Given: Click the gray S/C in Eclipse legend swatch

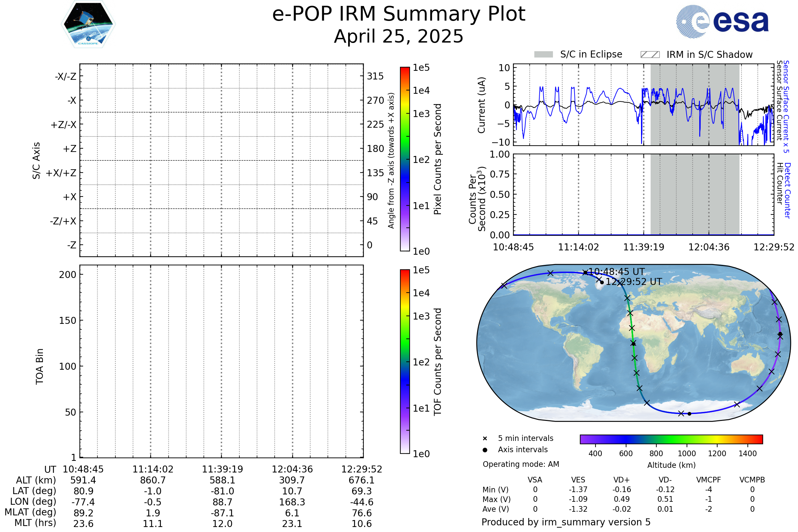Looking at the screenshot, I should tap(544, 55).
